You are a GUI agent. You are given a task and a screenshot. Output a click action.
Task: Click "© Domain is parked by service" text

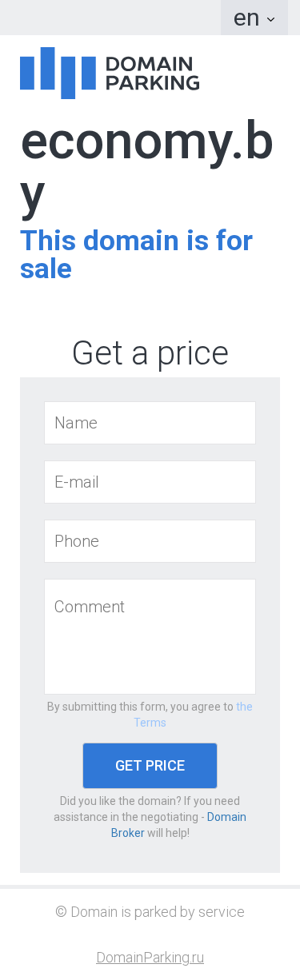click(150, 912)
